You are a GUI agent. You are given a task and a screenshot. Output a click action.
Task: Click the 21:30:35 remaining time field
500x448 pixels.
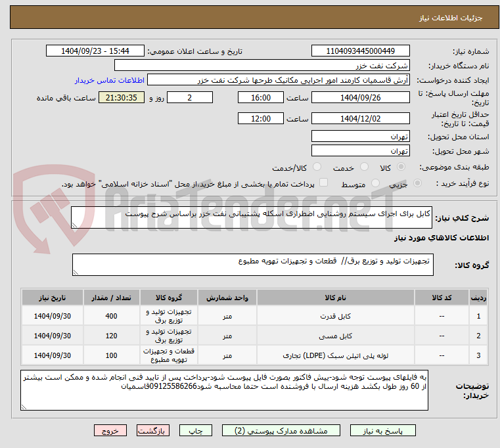point(121,97)
